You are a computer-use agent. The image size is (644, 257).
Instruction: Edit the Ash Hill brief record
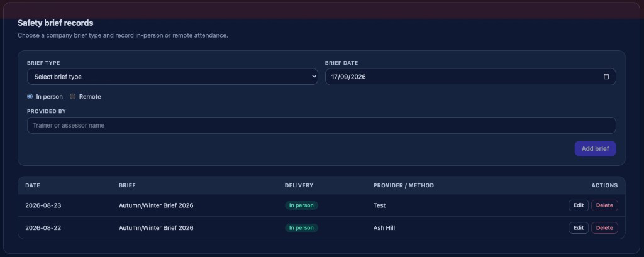coord(579,227)
